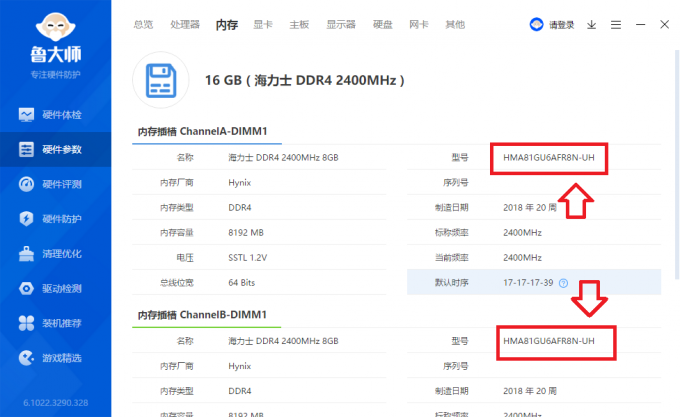This screenshot has width=680, height=417.
Task: Open 清理优化 cleanup section
Action: coord(56,254)
